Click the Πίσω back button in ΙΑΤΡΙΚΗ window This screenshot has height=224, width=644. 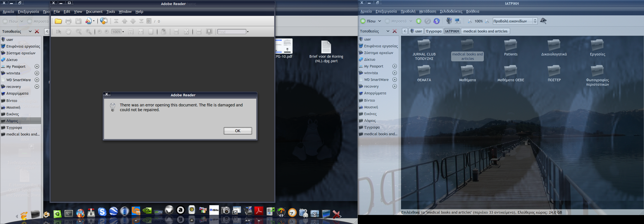click(x=368, y=21)
